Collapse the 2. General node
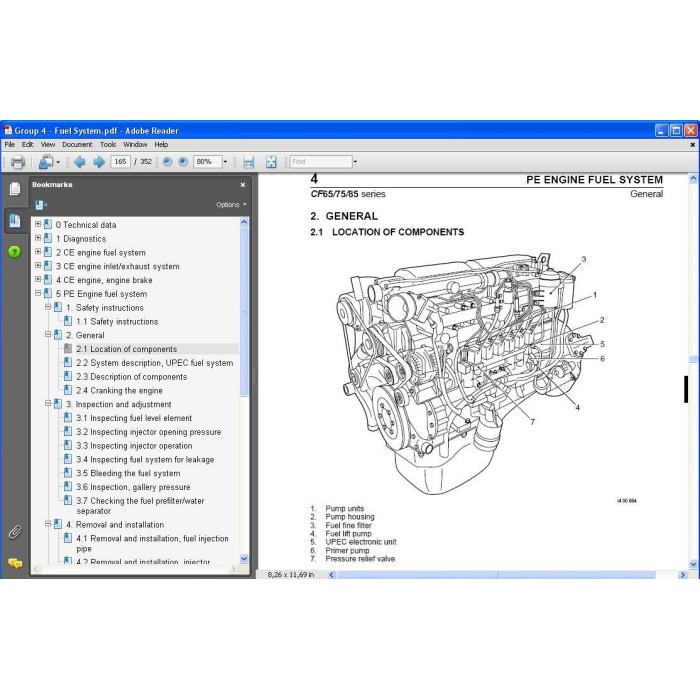Viewport: 700px width, 700px height. tap(48, 334)
